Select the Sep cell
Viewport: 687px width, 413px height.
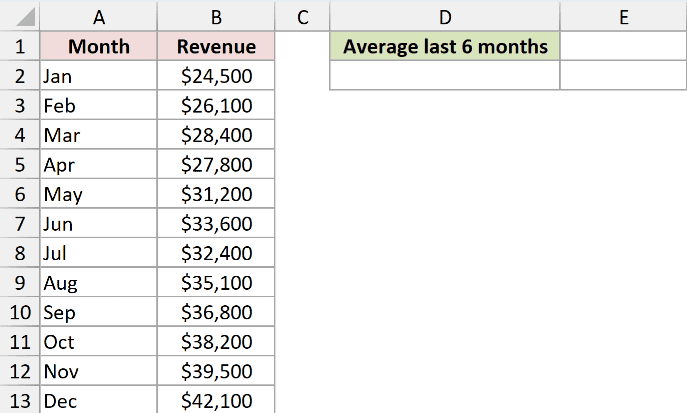click(99, 312)
